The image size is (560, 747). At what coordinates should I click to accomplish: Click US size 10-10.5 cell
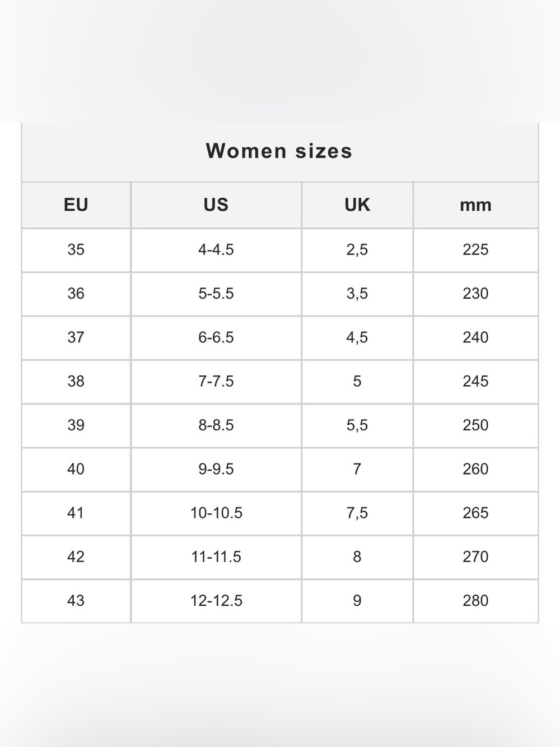click(x=216, y=513)
